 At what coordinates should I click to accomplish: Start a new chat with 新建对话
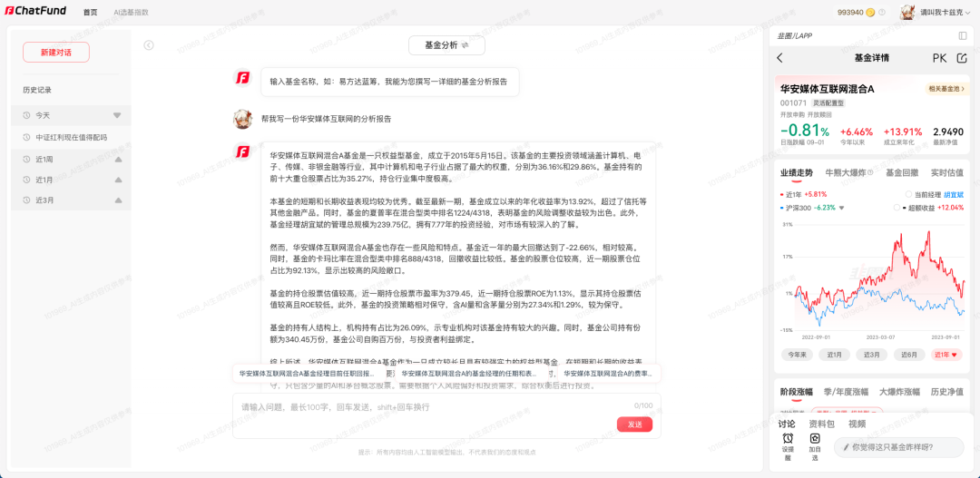click(x=56, y=53)
